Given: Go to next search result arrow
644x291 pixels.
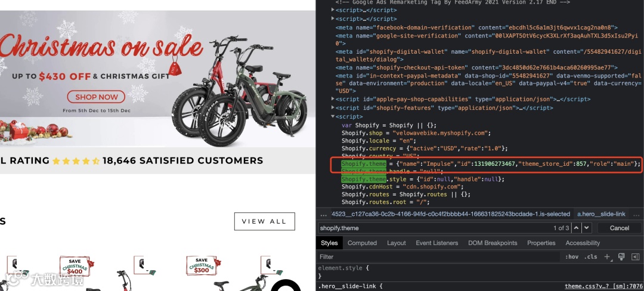Looking at the screenshot, I should tap(587, 228).
